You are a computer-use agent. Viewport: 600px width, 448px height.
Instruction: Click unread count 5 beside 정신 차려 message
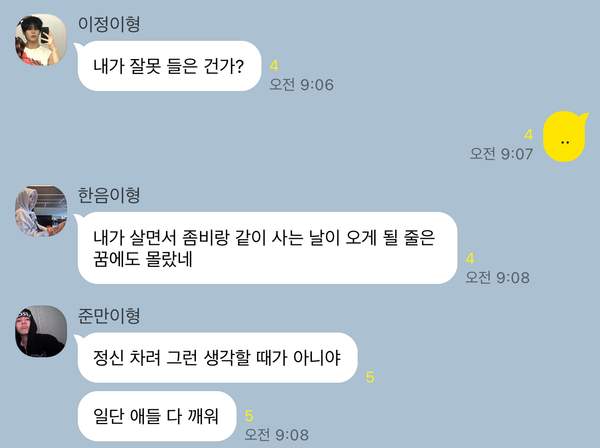[370, 377]
